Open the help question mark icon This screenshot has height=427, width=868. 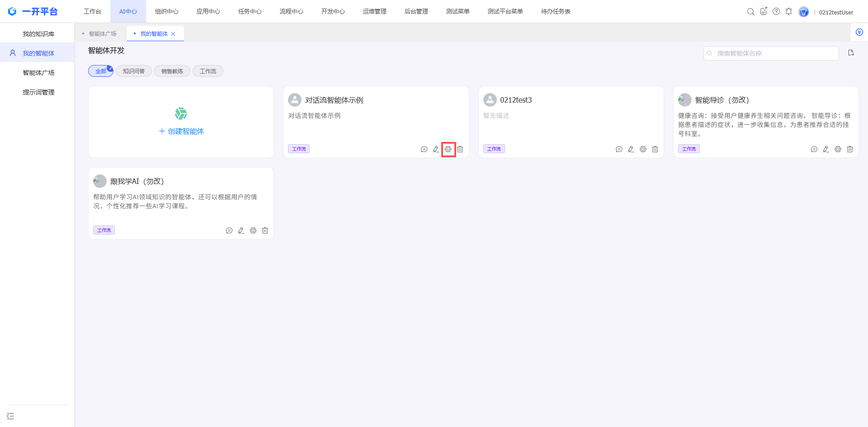coord(776,12)
